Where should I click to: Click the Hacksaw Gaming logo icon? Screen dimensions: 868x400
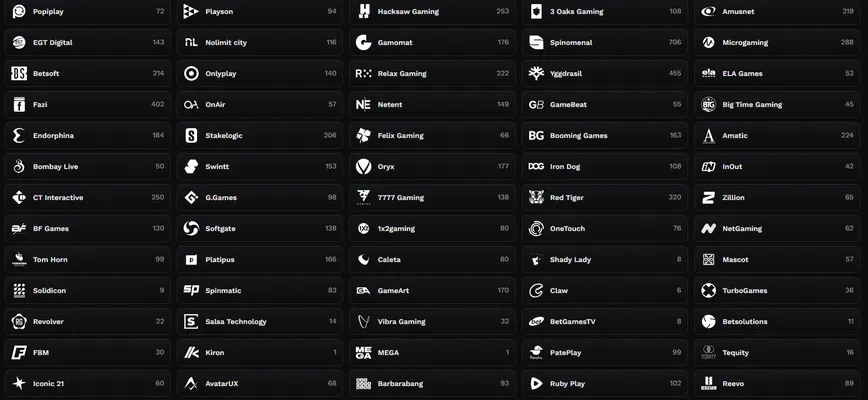(x=364, y=11)
